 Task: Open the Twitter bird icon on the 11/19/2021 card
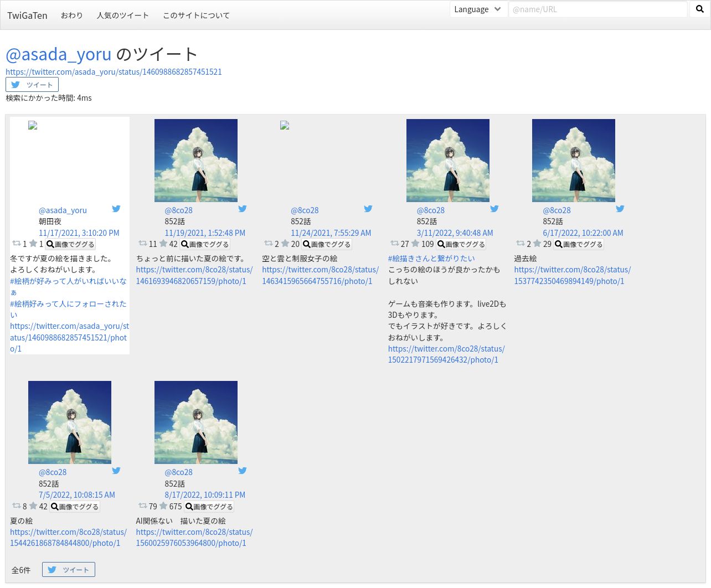[x=243, y=209]
